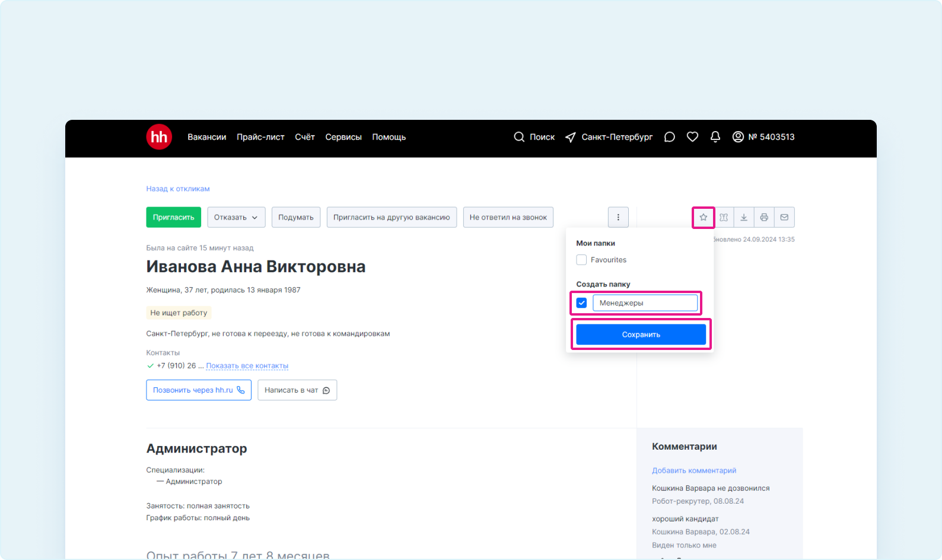Viewport: 942px width, 560px height.
Task: Click the Создать папку heading
Action: [603, 284]
